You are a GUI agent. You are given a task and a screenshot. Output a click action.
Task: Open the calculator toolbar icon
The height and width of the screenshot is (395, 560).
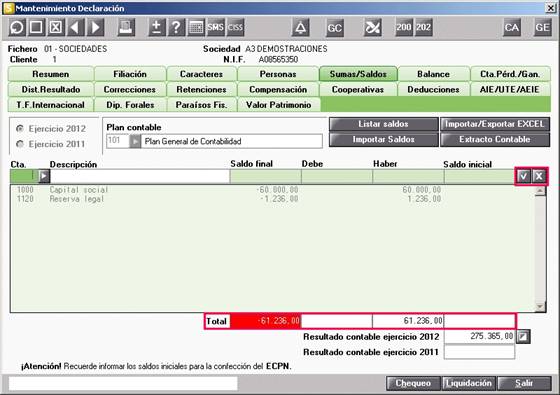(x=196, y=28)
